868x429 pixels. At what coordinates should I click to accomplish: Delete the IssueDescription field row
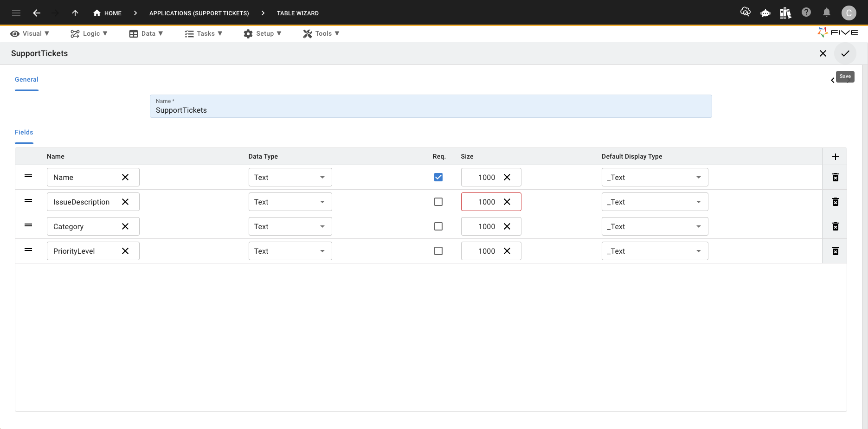pos(835,202)
